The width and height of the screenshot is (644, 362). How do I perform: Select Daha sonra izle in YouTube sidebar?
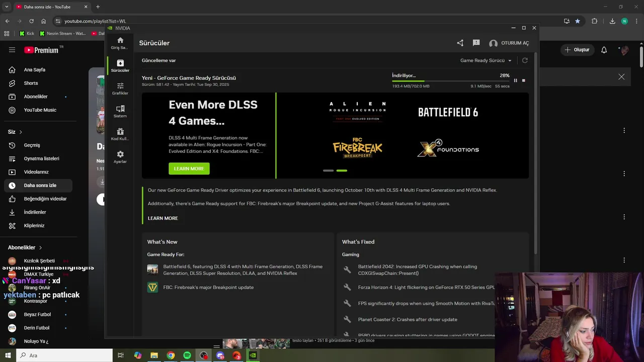pos(38,186)
